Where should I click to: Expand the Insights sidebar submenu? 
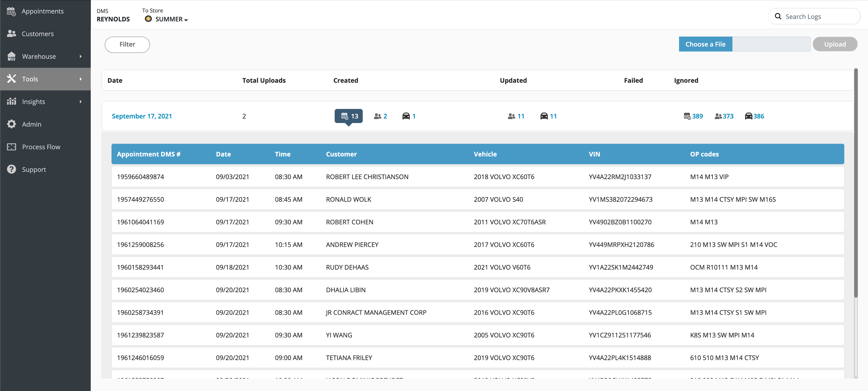(x=81, y=102)
